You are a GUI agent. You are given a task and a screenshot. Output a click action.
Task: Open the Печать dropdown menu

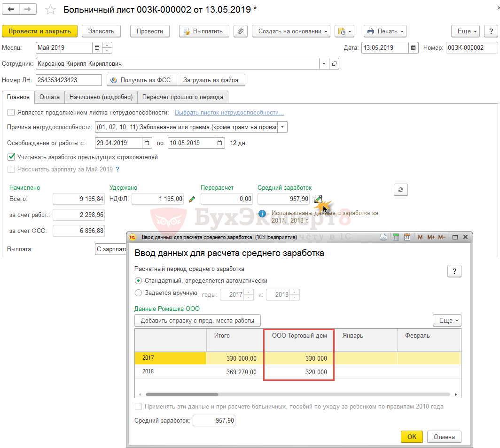385,31
